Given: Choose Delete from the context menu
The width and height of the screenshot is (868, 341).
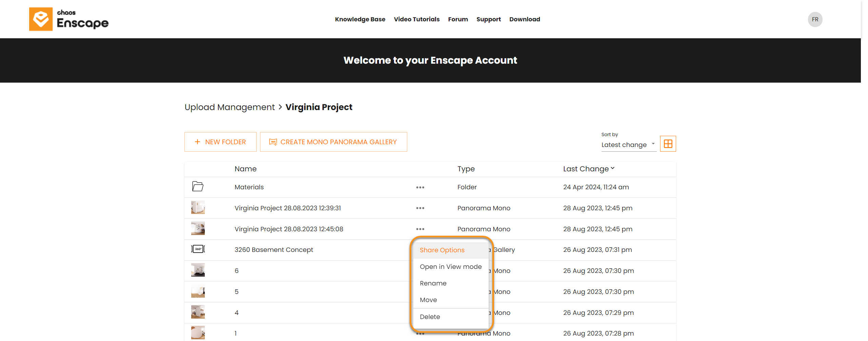Looking at the screenshot, I should (451, 317).
